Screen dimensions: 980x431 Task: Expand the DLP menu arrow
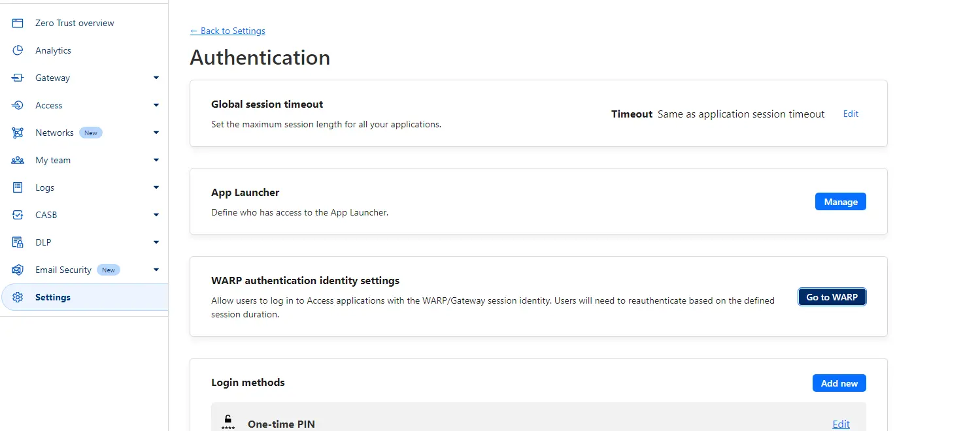[156, 242]
